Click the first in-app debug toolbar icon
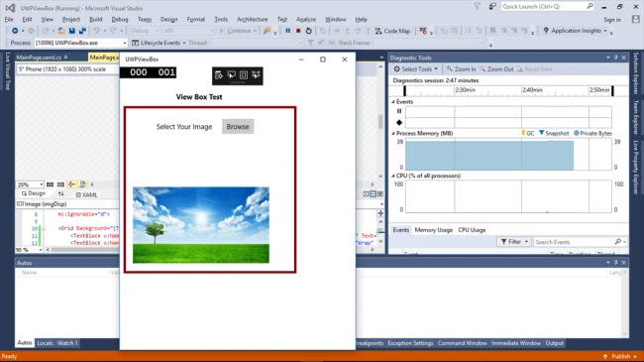This screenshot has height=362, width=644. (219, 74)
